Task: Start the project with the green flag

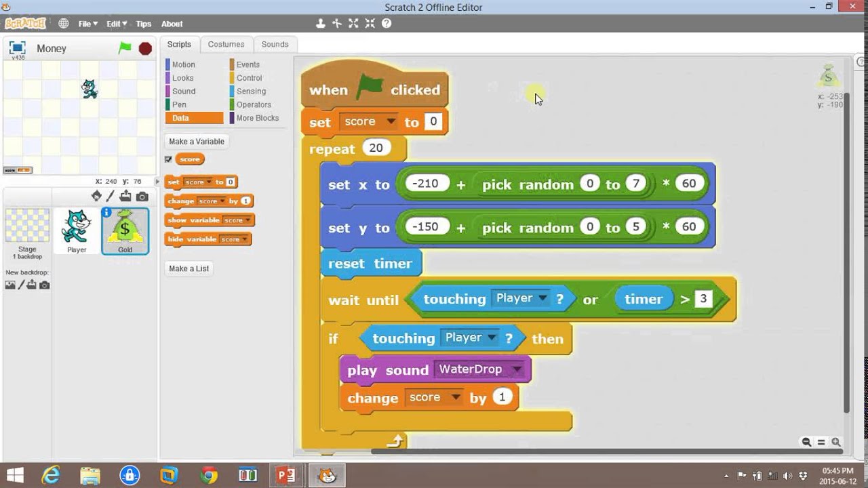Action: point(125,48)
